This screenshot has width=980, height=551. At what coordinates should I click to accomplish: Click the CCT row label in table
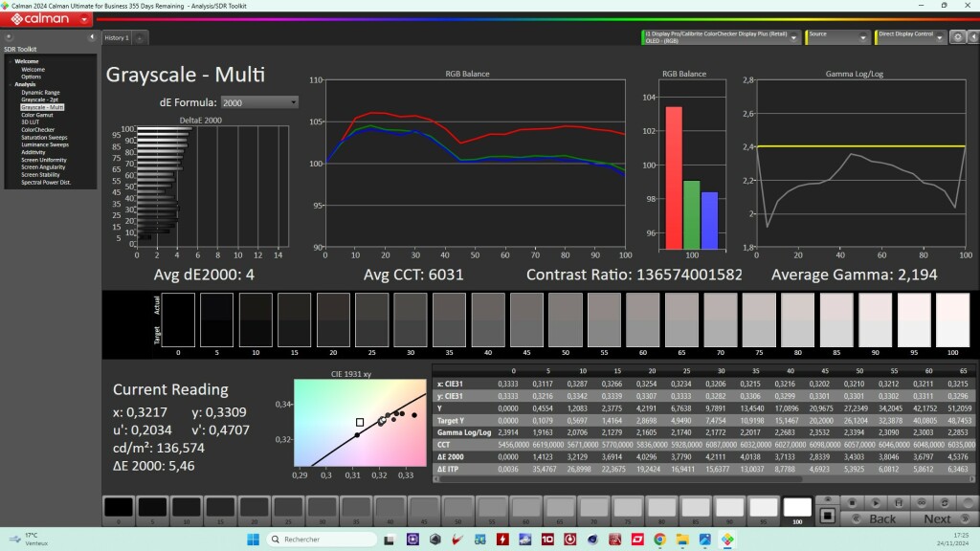[443, 445]
